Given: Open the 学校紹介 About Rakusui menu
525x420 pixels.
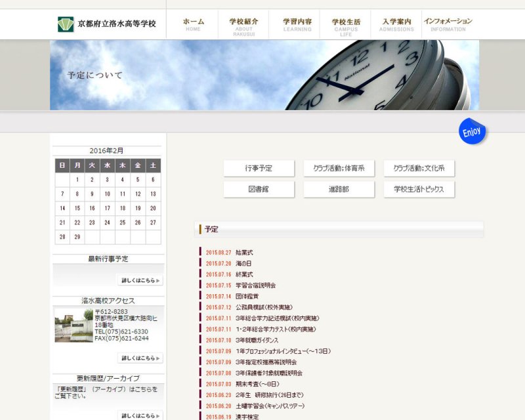Looking at the screenshot, I should coord(243,25).
